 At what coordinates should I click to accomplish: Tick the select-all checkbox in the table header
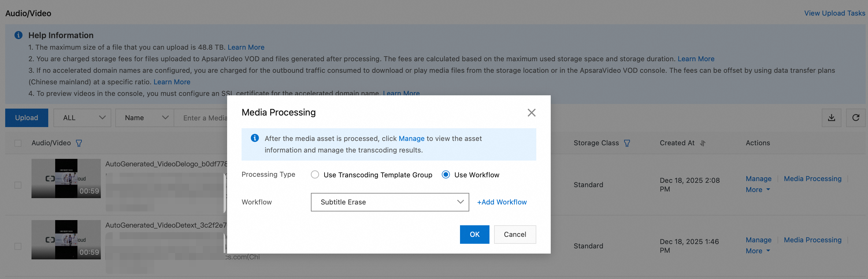(x=18, y=143)
